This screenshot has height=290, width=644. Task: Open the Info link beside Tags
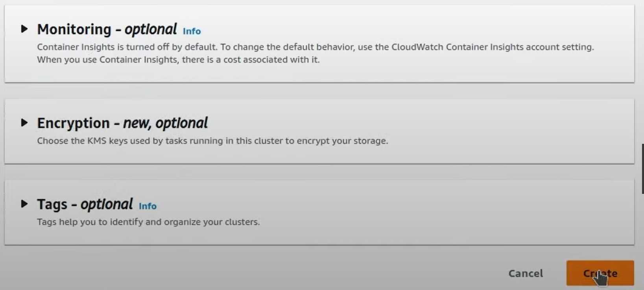point(148,206)
